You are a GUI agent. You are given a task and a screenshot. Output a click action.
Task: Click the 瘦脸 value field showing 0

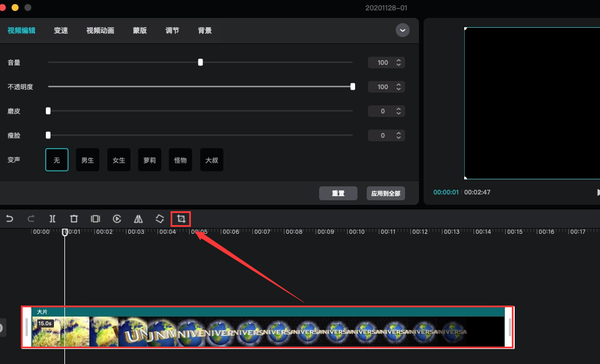click(386, 135)
